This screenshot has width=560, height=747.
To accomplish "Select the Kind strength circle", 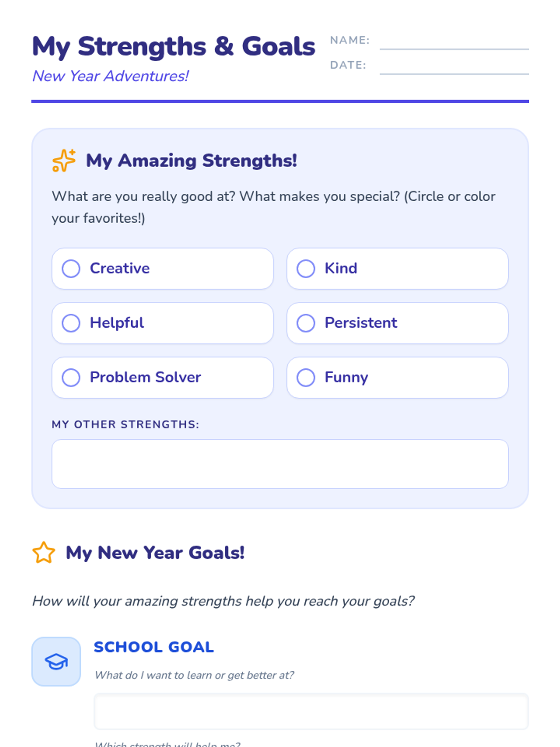I will pyautogui.click(x=306, y=268).
